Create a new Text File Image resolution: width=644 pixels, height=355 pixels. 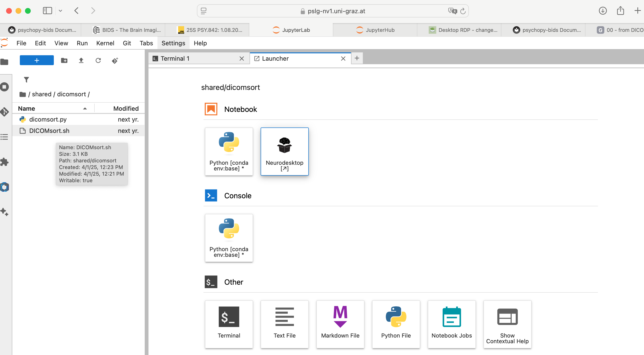click(x=284, y=324)
